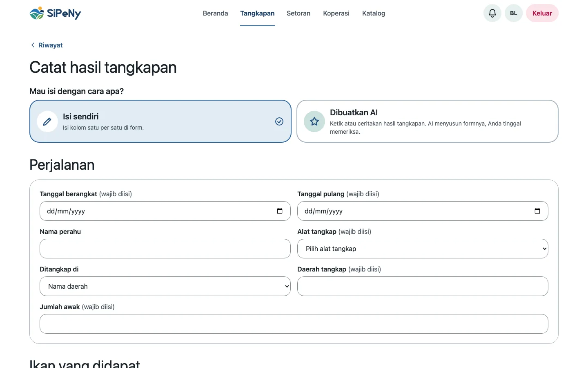Click the Catat hasil tangkapan heading
The image size is (588, 368).
click(x=103, y=67)
